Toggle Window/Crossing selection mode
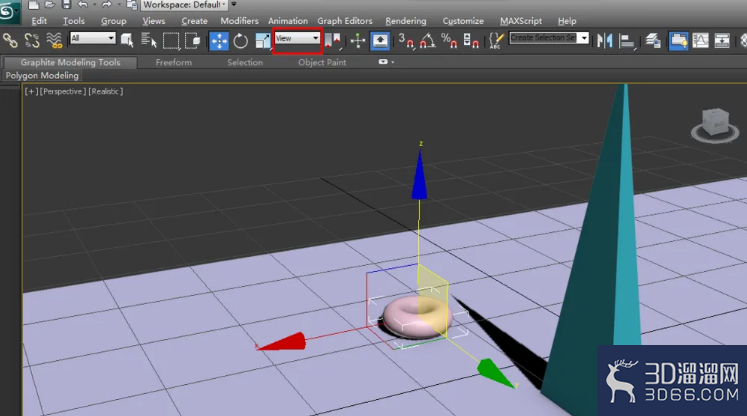This screenshot has height=416, width=747. coord(193,41)
